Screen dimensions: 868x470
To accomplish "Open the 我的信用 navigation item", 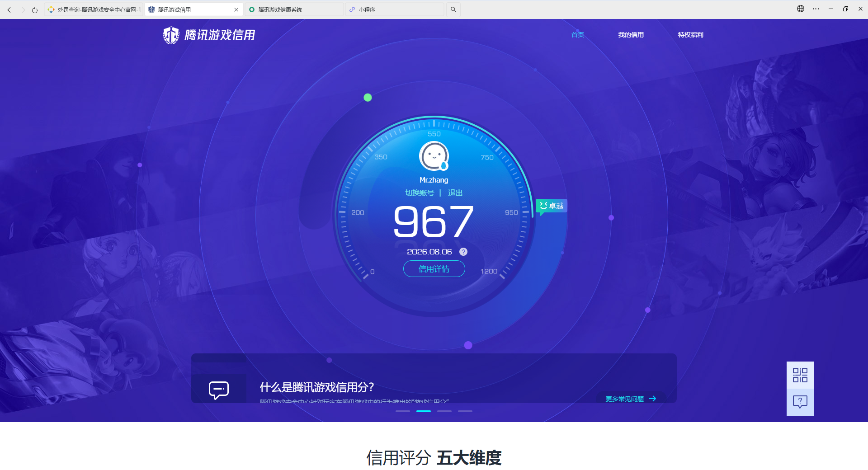I will (631, 35).
